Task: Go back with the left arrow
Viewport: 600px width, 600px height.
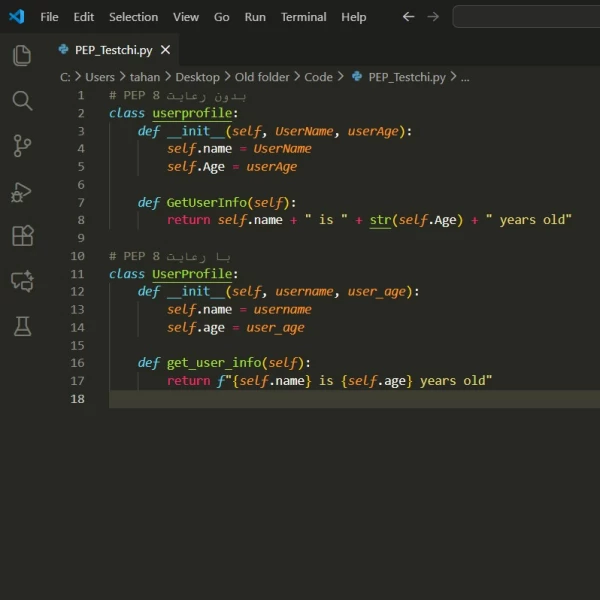Action: pyautogui.click(x=408, y=17)
